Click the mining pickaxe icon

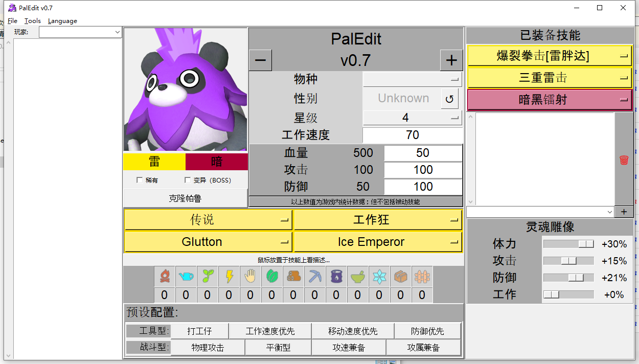(315, 277)
